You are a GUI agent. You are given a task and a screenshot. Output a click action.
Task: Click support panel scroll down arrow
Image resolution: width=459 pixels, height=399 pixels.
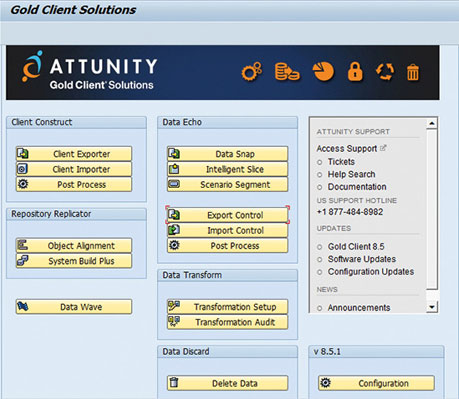pos(432,307)
